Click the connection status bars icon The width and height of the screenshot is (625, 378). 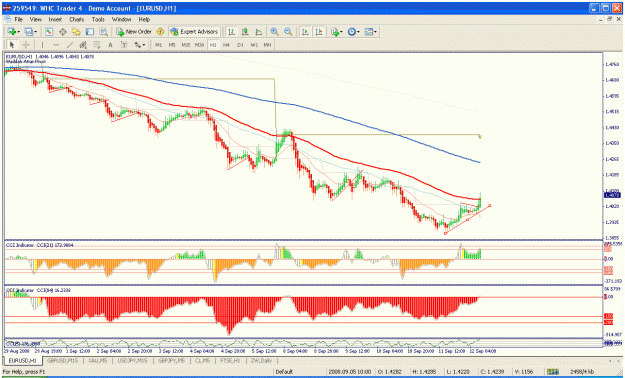point(553,372)
